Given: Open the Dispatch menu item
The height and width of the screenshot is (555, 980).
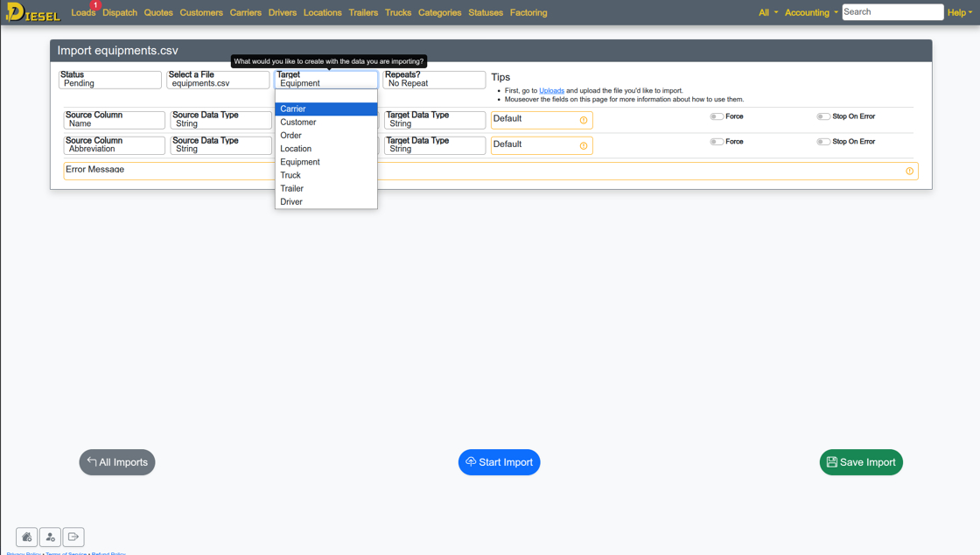Looking at the screenshot, I should pyautogui.click(x=120, y=13).
